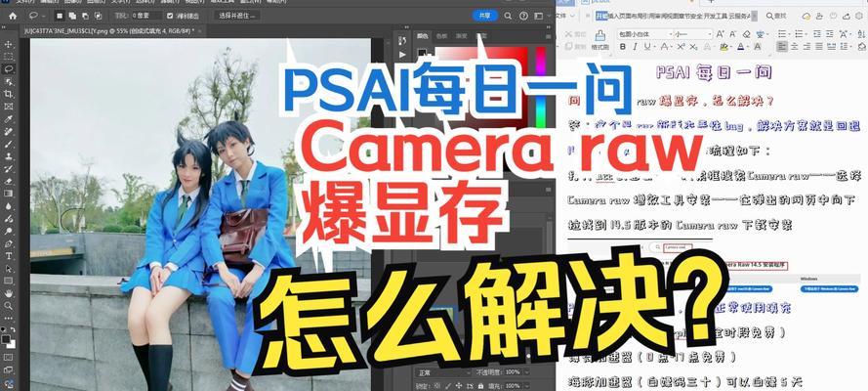Select the Crop tool
868x391 pixels.
[9, 94]
